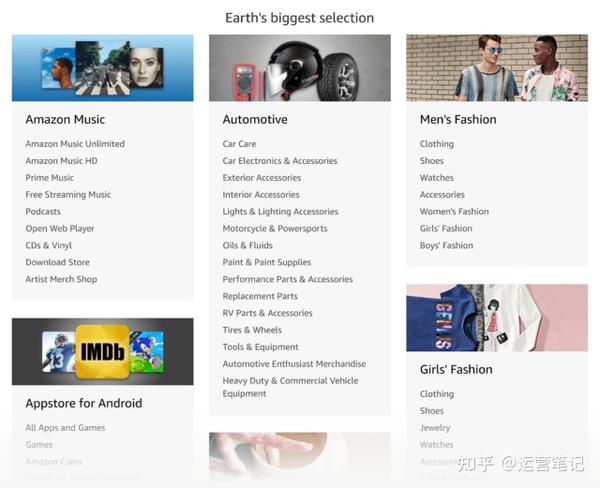
Task: Open Tools & Equipment
Action: click(x=261, y=347)
